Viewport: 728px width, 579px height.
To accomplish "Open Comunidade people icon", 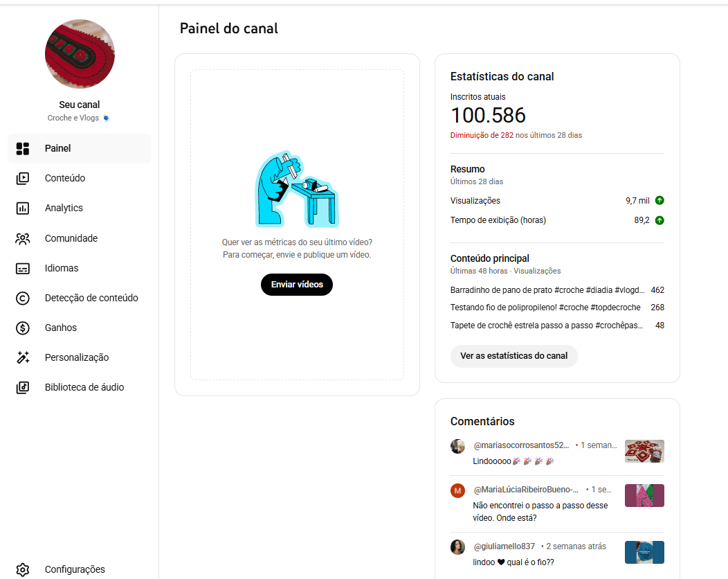I will 23,238.
